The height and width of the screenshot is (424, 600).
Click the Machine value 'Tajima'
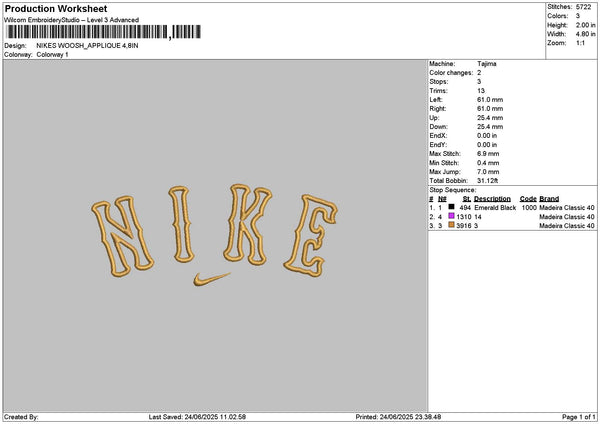click(487, 64)
